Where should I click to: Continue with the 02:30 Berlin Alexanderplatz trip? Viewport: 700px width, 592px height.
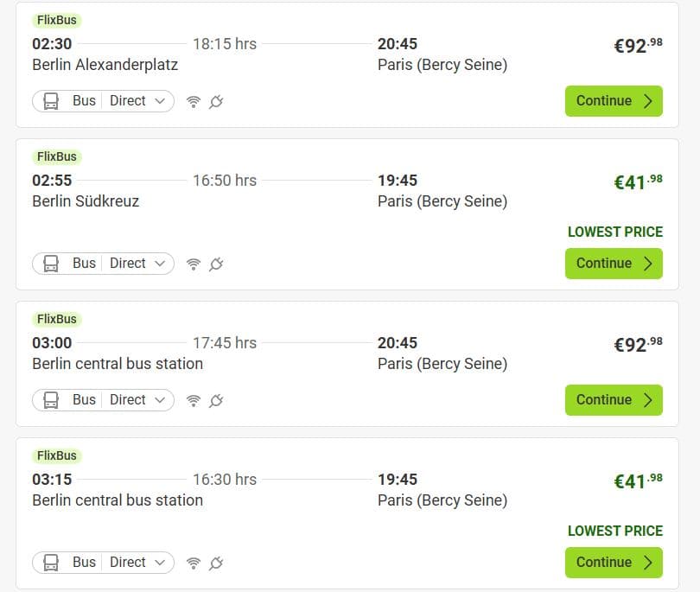[614, 101]
